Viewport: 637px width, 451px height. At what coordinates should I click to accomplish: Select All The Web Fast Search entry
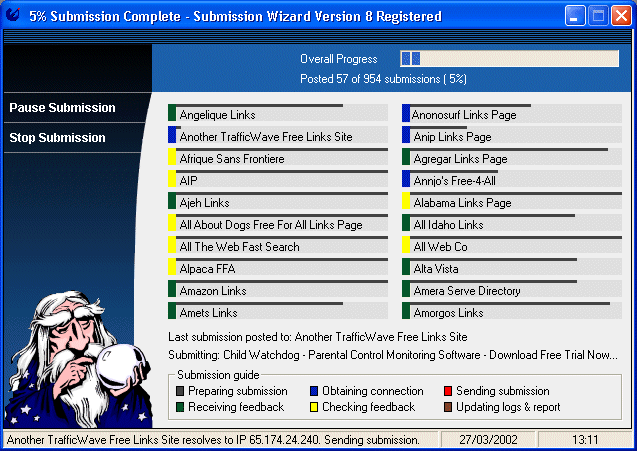pyautogui.click(x=278, y=245)
